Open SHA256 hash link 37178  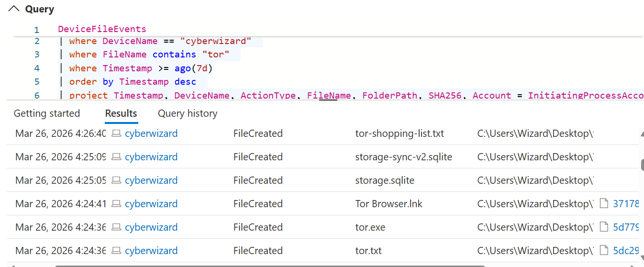[626, 204]
